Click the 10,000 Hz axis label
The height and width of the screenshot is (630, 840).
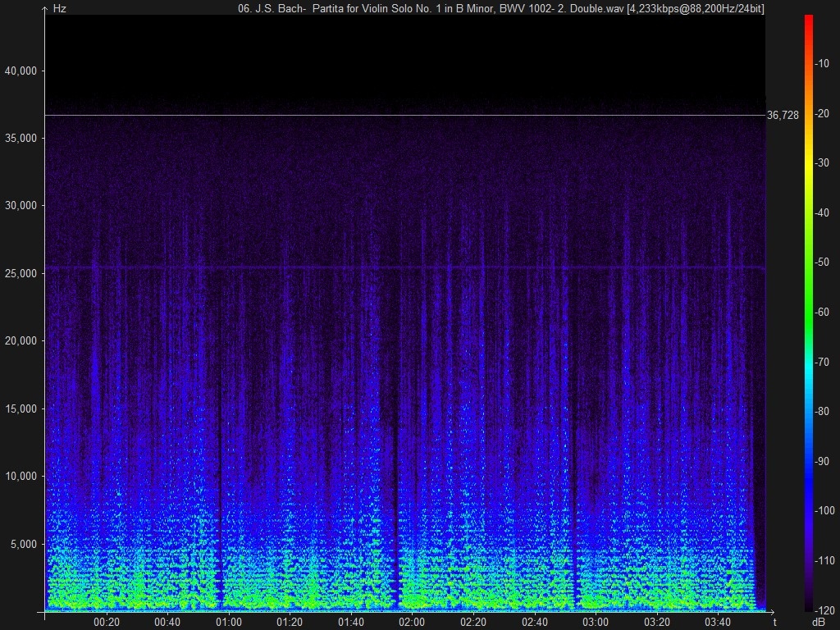coord(21,477)
